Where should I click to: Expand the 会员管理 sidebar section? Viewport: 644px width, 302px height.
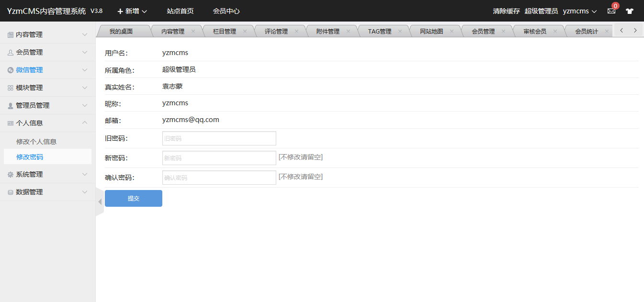pos(48,52)
